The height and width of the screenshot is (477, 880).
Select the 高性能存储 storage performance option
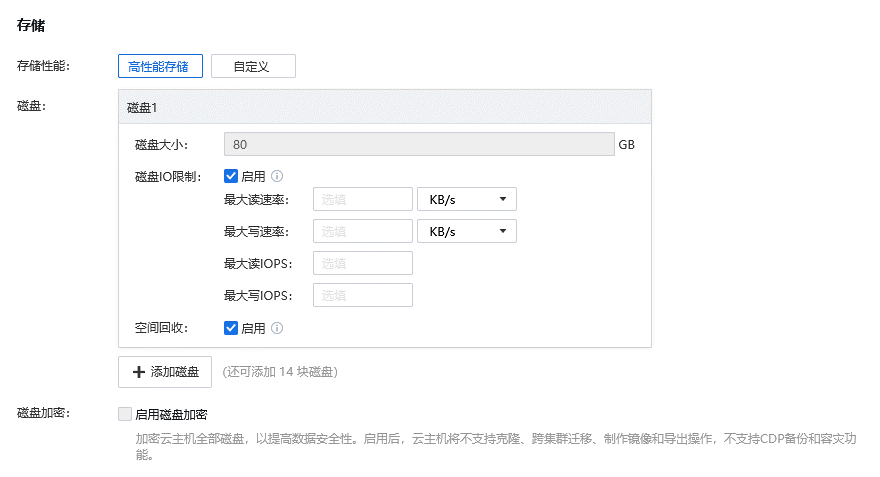click(x=161, y=66)
